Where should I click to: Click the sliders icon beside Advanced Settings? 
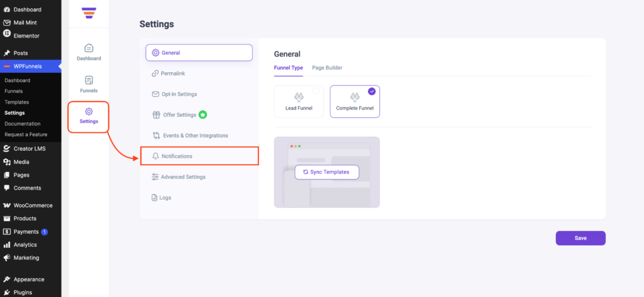(155, 177)
